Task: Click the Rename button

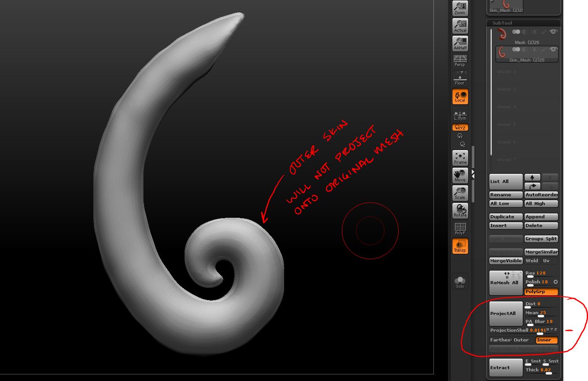Action: (x=506, y=194)
